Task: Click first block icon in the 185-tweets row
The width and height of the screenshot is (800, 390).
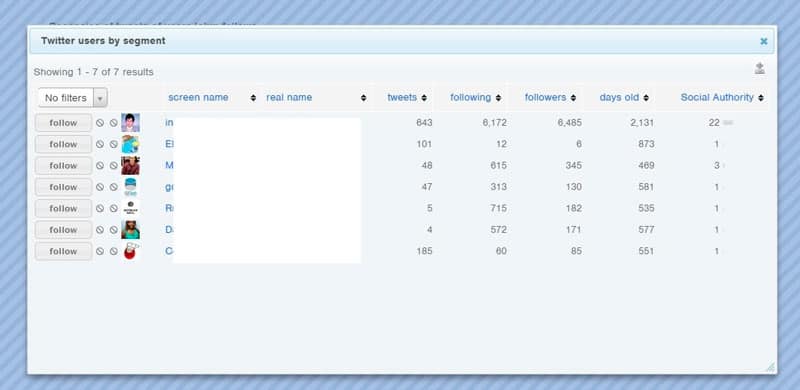Action: pyautogui.click(x=100, y=252)
